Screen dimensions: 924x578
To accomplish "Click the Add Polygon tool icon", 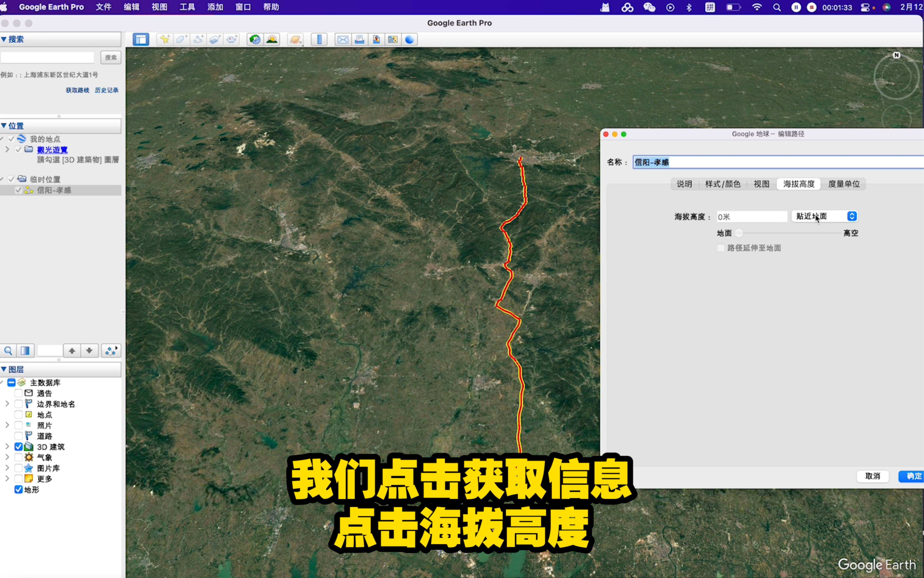I will 182,39.
